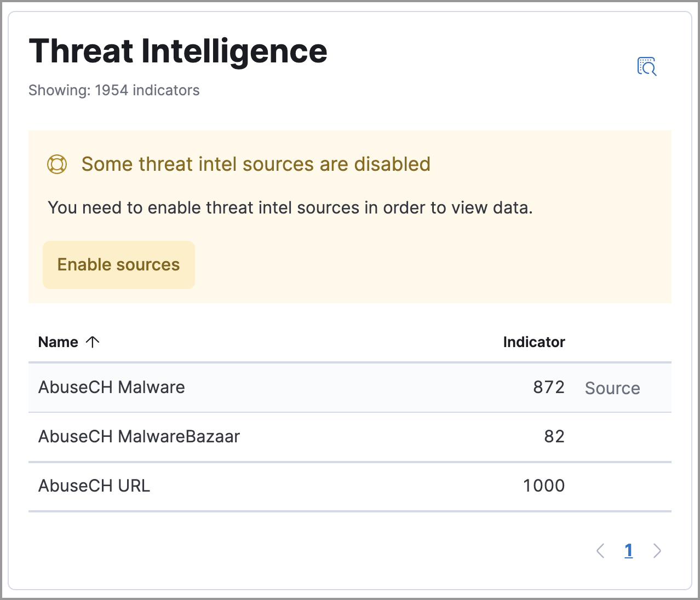Click the Indicator column header
Screen dimensions: 700x600
(534, 342)
